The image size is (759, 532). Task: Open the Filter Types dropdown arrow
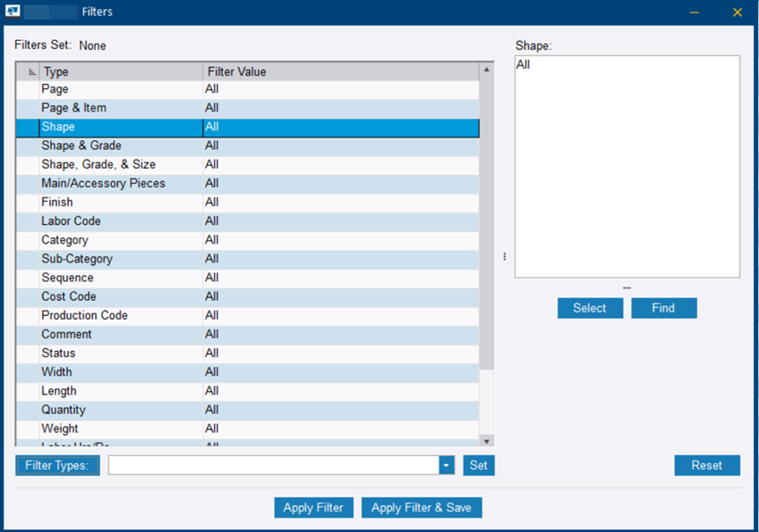point(446,465)
